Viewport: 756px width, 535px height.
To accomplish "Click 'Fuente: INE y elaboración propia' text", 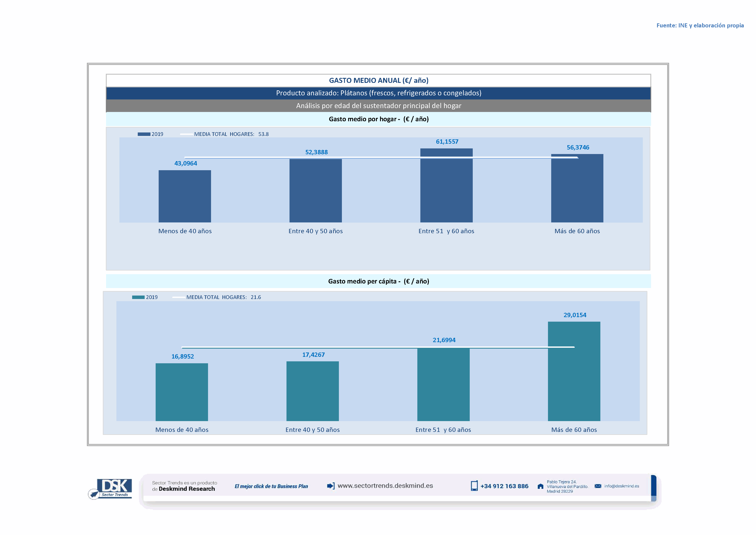I will (x=700, y=25).
